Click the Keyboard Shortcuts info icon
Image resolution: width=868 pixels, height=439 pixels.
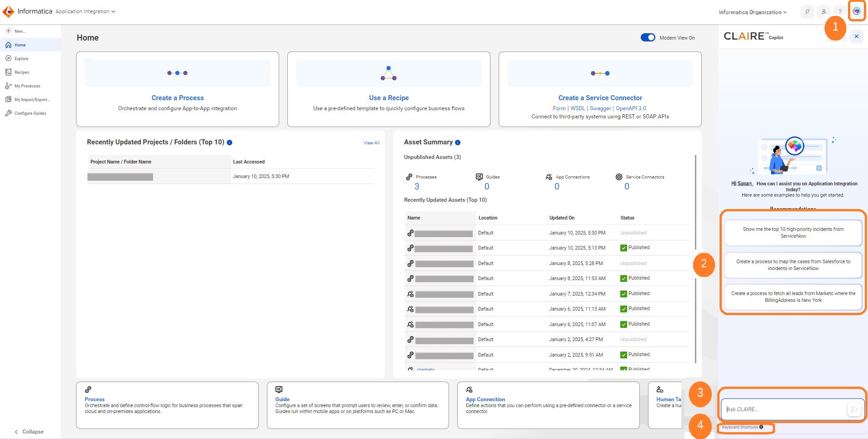tap(761, 427)
